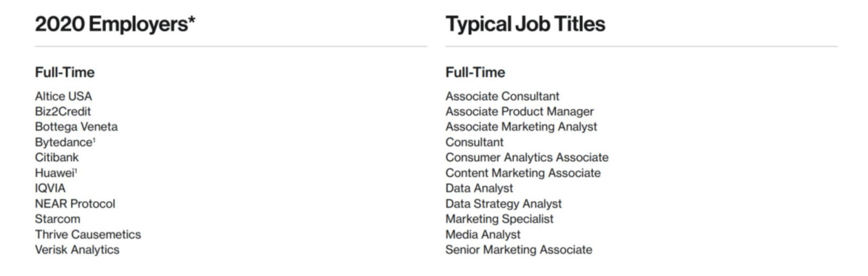Click the Huawei employer entry

pyautogui.click(x=55, y=173)
